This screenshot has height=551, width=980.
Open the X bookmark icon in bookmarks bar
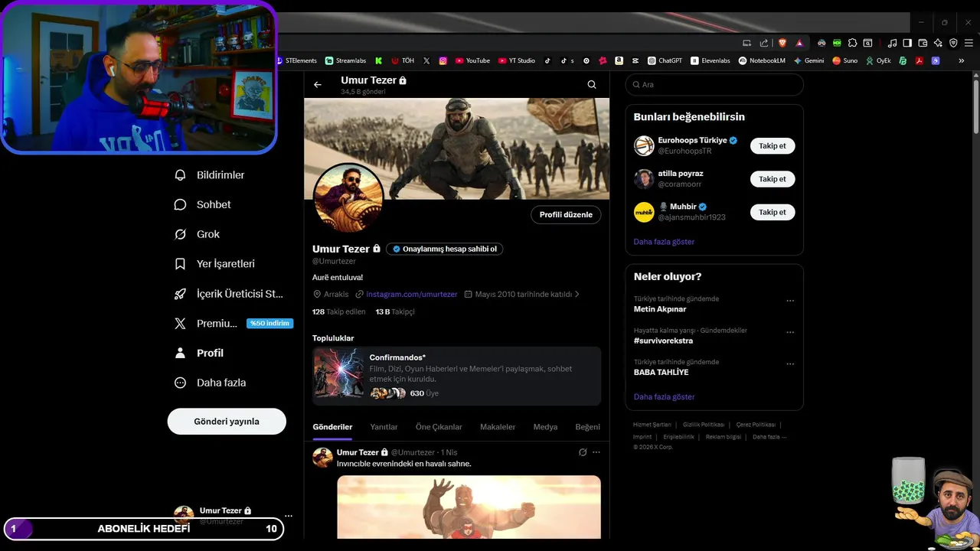(x=426, y=60)
